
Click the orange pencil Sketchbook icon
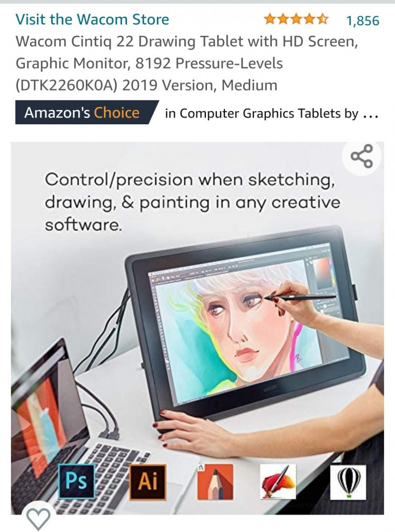coord(215,482)
